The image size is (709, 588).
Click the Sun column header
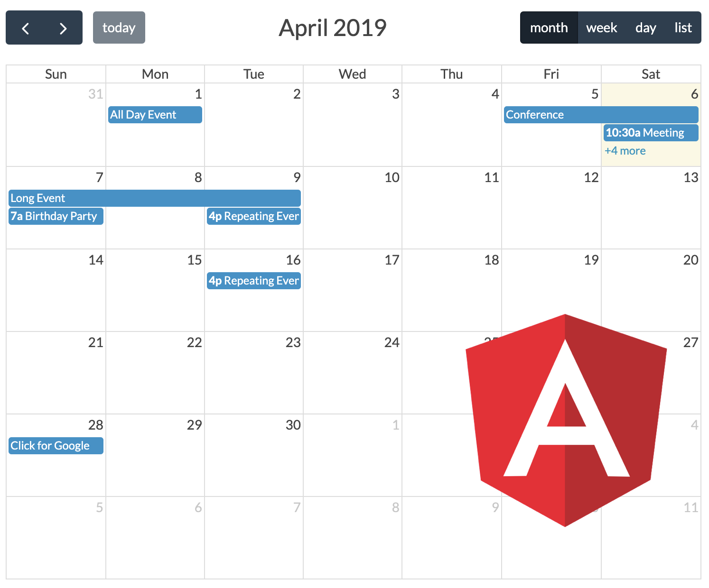click(x=56, y=74)
